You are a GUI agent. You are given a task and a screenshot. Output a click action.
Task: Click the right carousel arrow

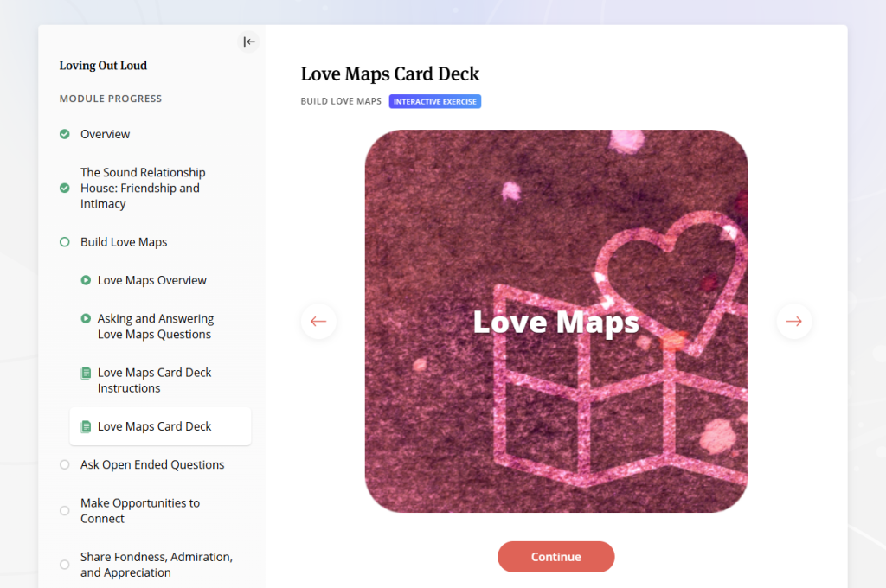[x=793, y=321]
